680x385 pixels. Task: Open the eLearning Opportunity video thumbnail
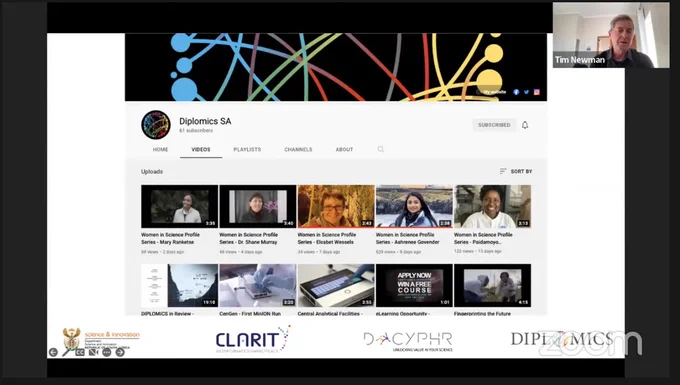(414, 285)
